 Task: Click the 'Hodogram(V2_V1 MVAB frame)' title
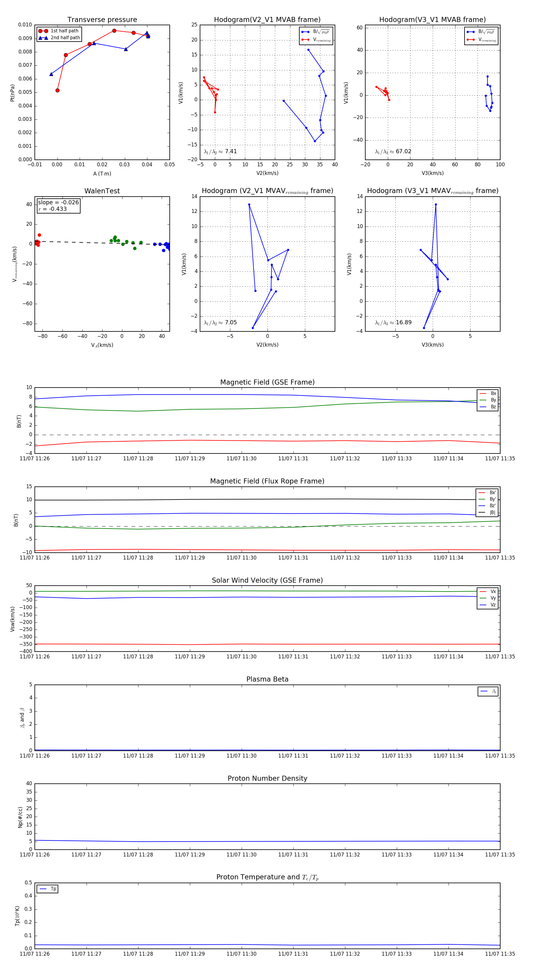point(267,20)
